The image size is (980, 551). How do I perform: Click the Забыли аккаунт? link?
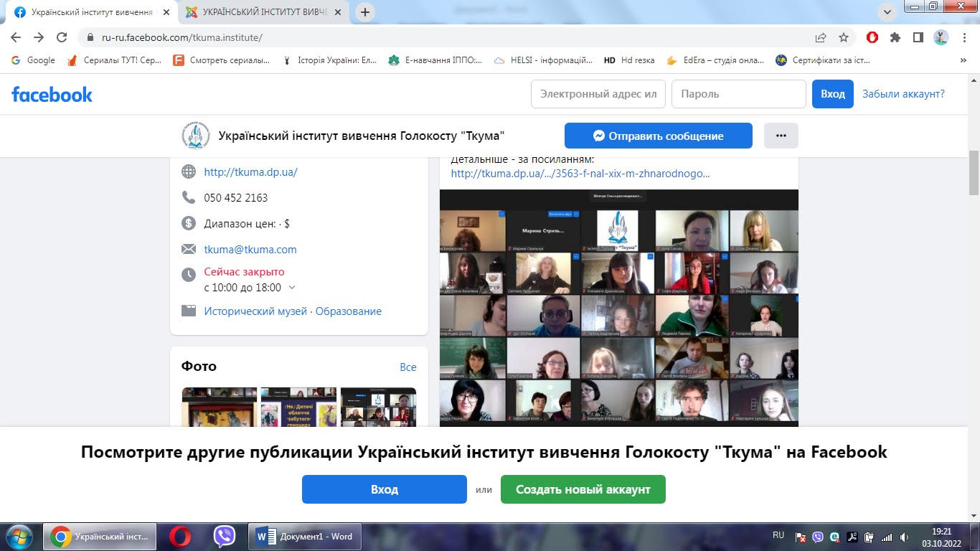903,94
